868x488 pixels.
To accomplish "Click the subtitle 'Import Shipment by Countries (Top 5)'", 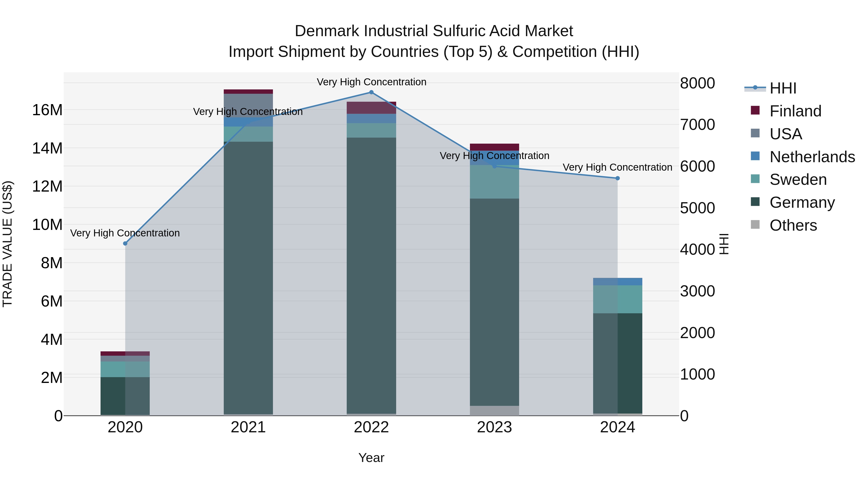I will tap(360, 52).
